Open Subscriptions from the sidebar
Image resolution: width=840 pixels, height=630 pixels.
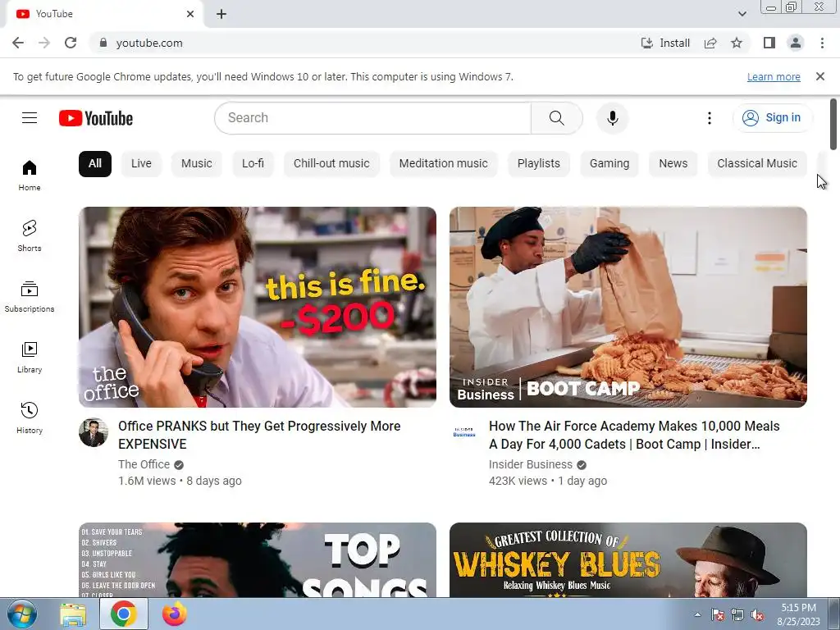(30, 296)
